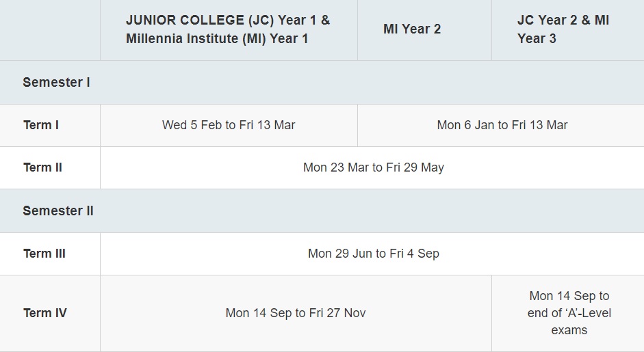The height and width of the screenshot is (352, 644).
Task: Select the MI Year 2 column header
Action: click(425, 30)
